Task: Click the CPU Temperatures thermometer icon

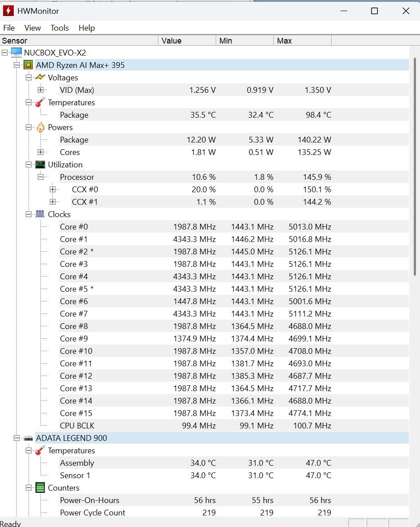Action: pos(40,102)
